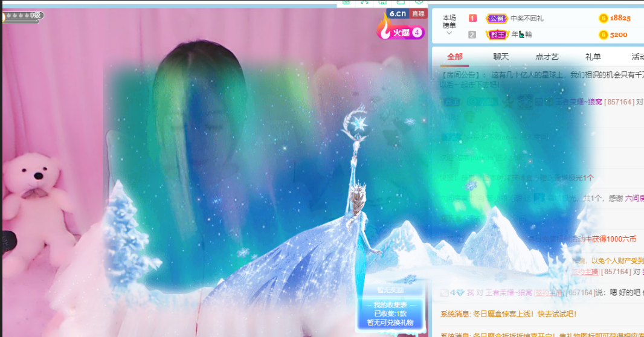644x337 pixels.
Task: Click the diamond level 4 icon beside 我
Action: pos(457,293)
